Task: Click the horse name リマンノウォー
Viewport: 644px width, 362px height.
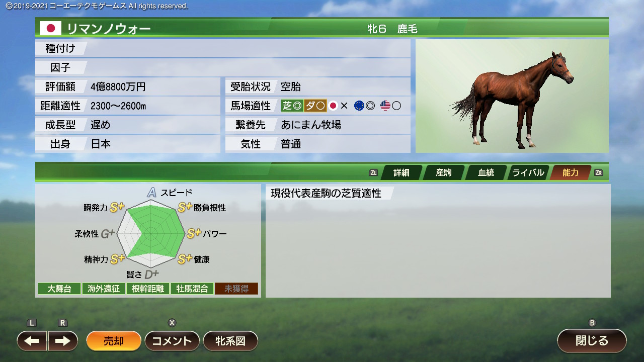Action: pos(108,29)
